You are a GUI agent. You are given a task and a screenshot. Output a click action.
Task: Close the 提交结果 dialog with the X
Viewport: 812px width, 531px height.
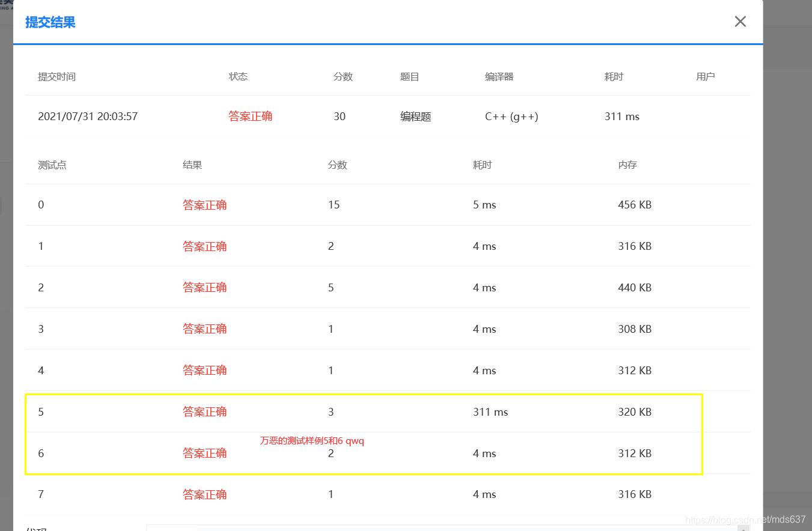tap(740, 21)
